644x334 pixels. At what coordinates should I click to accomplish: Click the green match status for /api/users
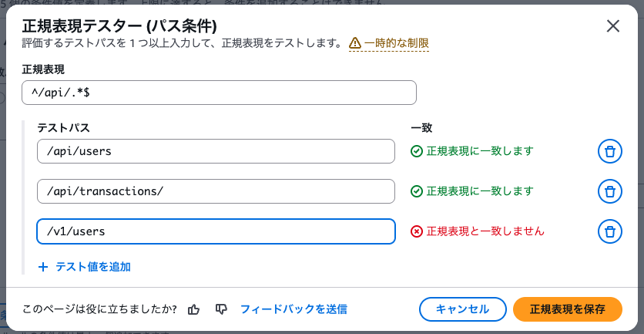472,151
